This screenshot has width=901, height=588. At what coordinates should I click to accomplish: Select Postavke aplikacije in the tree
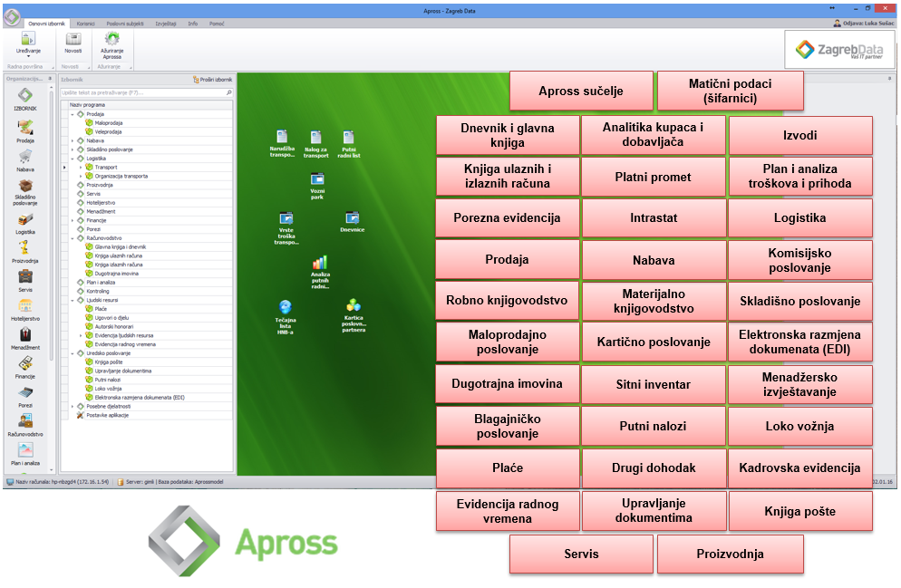[108, 415]
